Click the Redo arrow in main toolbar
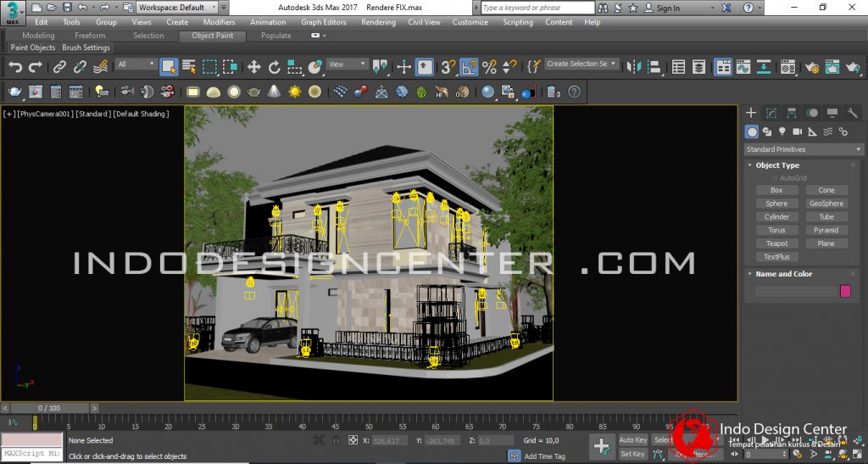Viewport: 868px width, 464px height. (x=36, y=67)
